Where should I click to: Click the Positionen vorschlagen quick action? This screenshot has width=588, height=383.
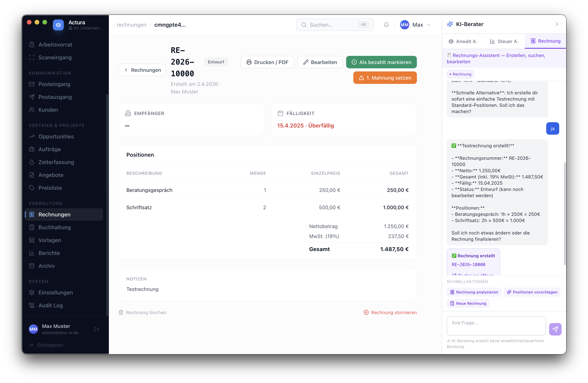[532, 292]
